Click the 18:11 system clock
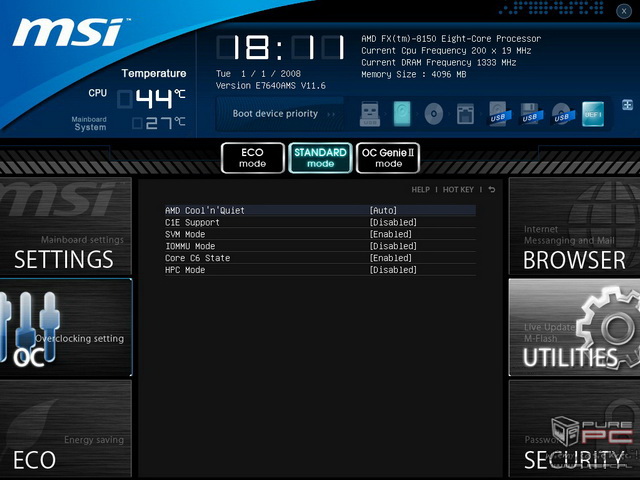640x480 pixels. pos(281,47)
